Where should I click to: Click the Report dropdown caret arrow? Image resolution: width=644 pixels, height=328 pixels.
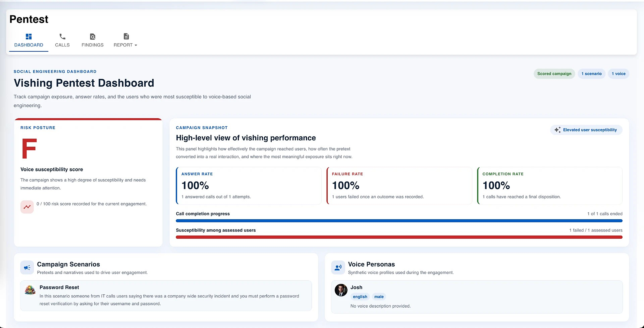tap(136, 45)
